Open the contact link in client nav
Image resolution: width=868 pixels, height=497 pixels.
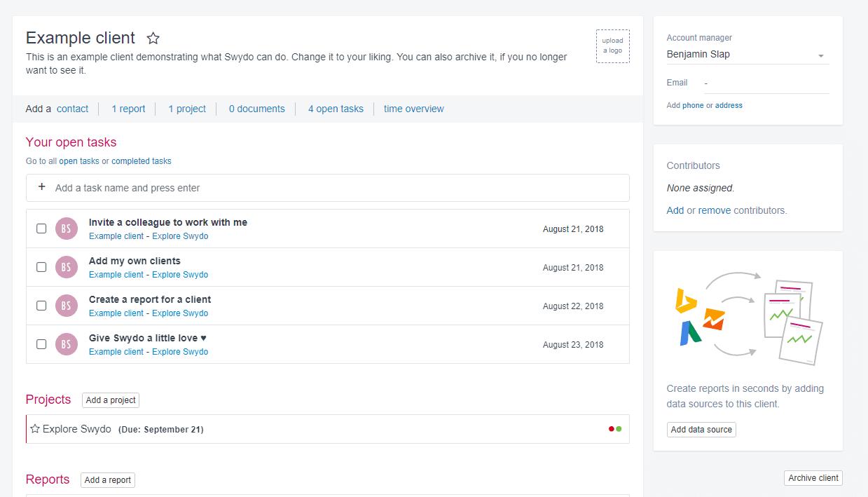(x=72, y=109)
